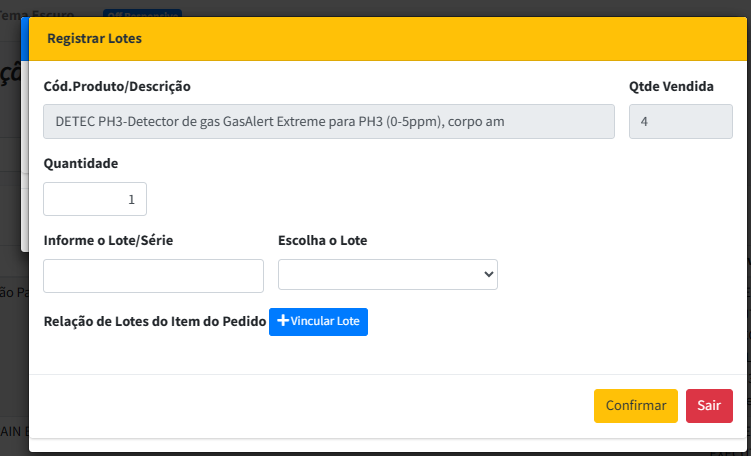Click the Informe o Lote/Série text box
The image size is (751, 456).
(x=153, y=276)
